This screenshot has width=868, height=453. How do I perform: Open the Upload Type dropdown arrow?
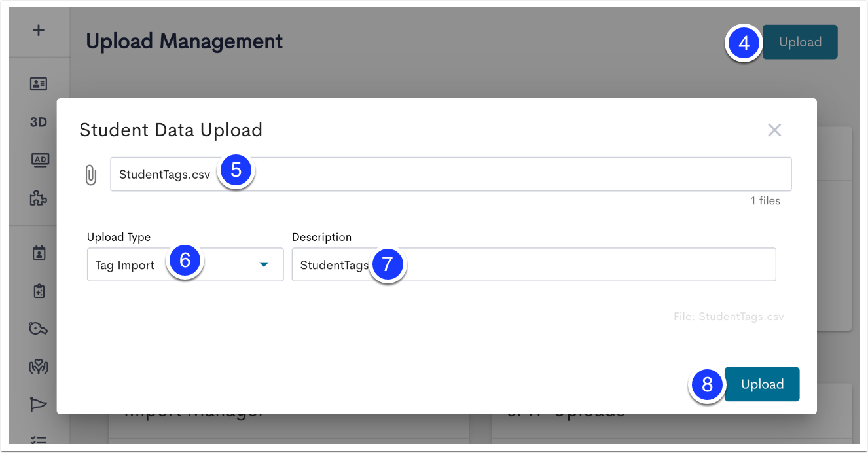264,264
